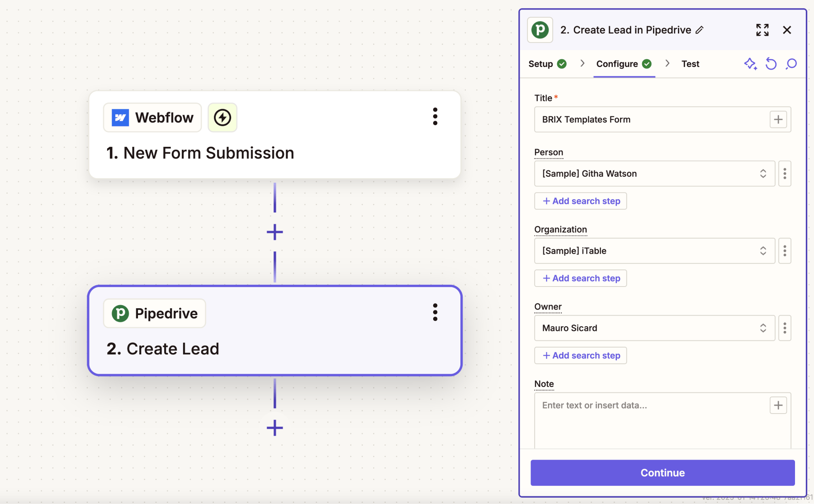This screenshot has width=814, height=504.
Task: Select the New Form Submission step card
Action: point(275,135)
